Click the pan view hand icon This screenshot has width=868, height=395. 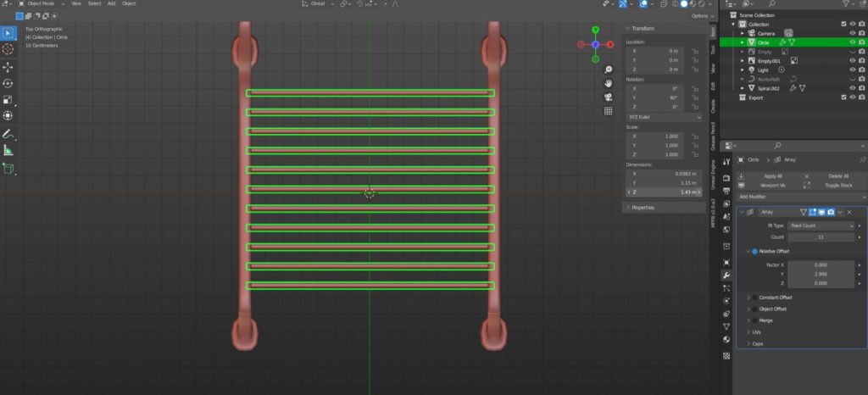[x=609, y=83]
